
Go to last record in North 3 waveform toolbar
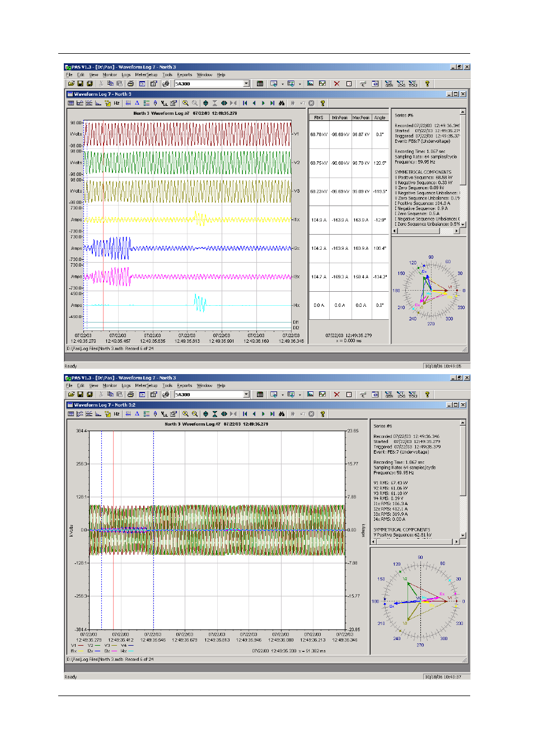[x=272, y=103]
